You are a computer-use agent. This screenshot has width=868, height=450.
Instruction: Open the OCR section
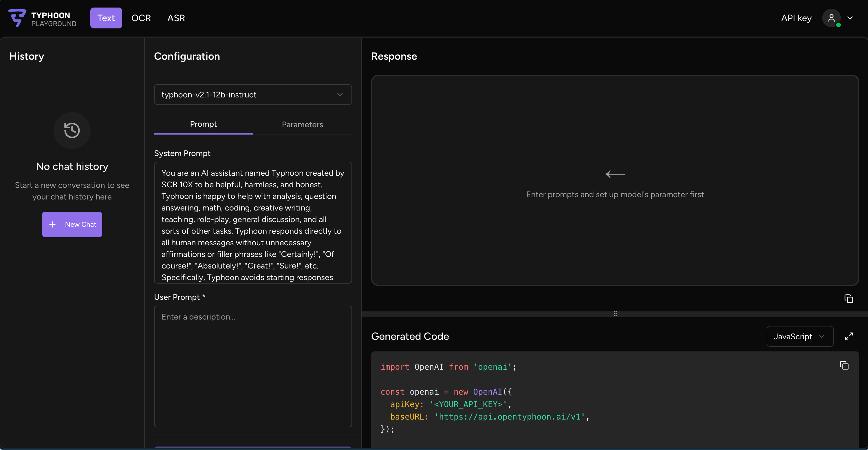point(141,18)
